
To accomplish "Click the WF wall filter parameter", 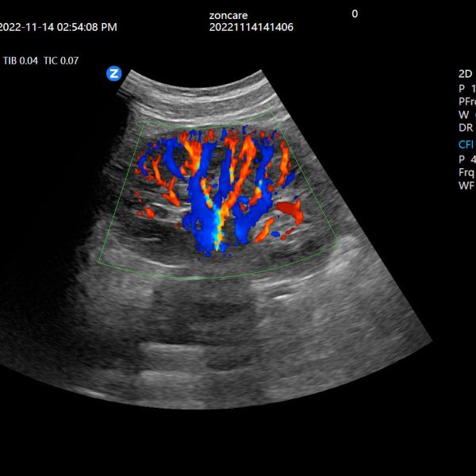I will [466, 185].
